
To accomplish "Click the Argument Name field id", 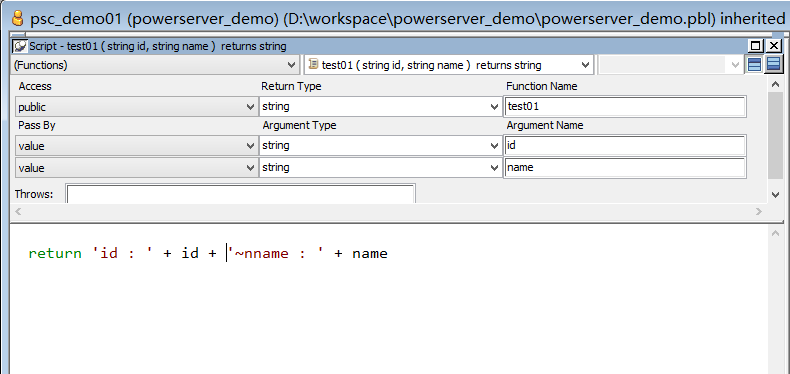I will [x=625, y=146].
